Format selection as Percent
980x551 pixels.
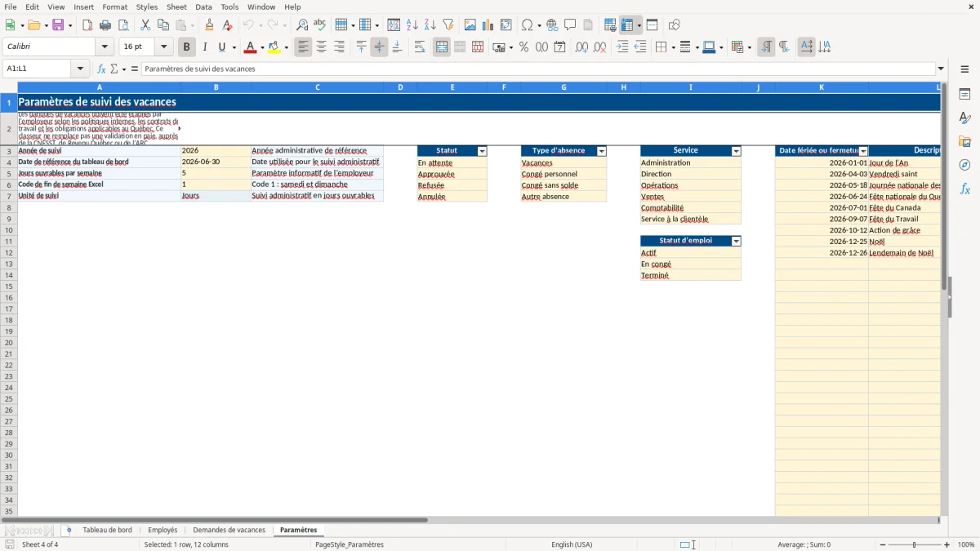tap(524, 47)
